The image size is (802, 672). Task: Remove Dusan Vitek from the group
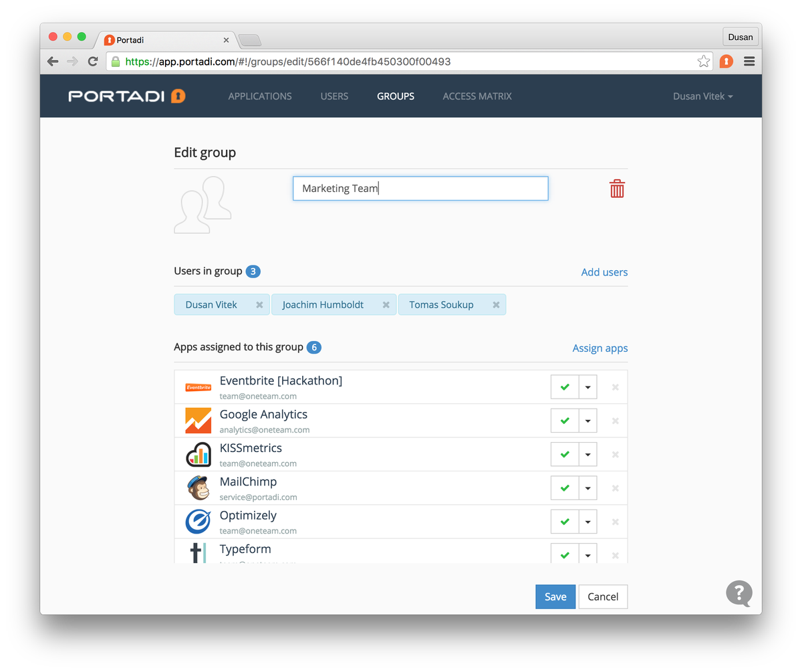(x=259, y=305)
